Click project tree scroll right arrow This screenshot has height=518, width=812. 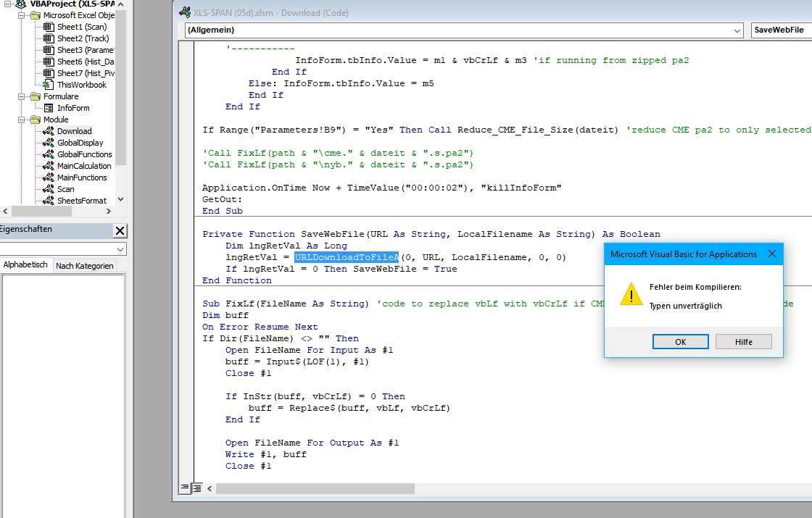pyautogui.click(x=108, y=211)
